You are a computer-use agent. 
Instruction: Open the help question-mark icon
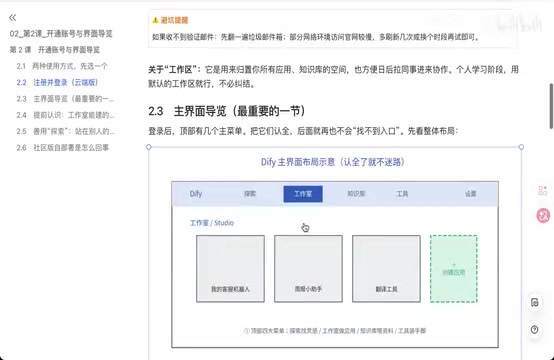[535, 330]
